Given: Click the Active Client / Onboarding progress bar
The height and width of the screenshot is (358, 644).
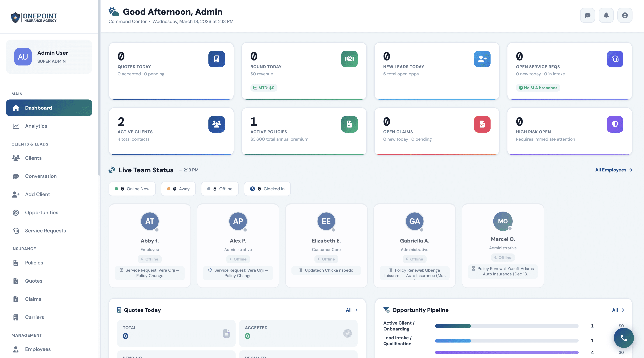Looking at the screenshot, I should (x=507, y=326).
